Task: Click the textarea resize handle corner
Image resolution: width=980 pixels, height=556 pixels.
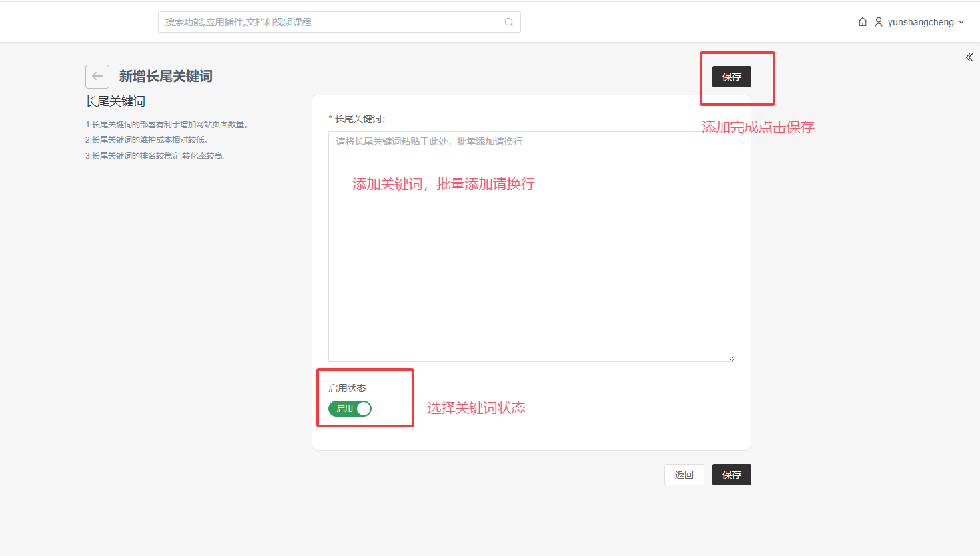Action: point(731,359)
